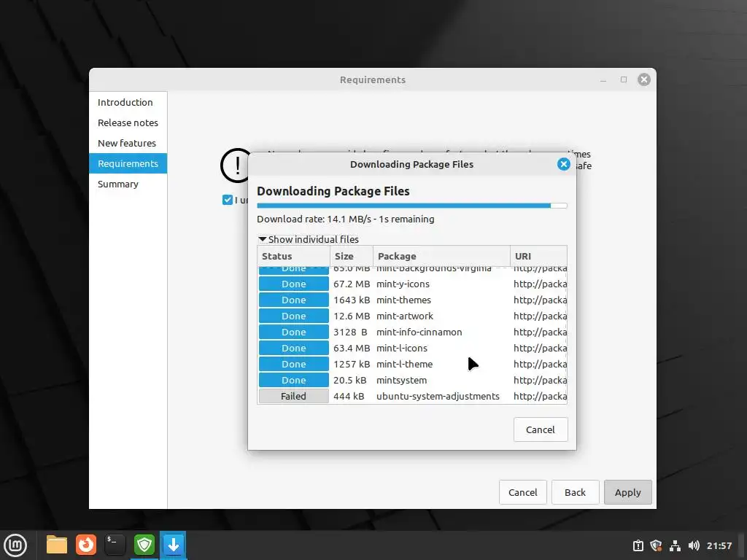
Task: Click the Done status for mint-l-theme
Action: 293,365
